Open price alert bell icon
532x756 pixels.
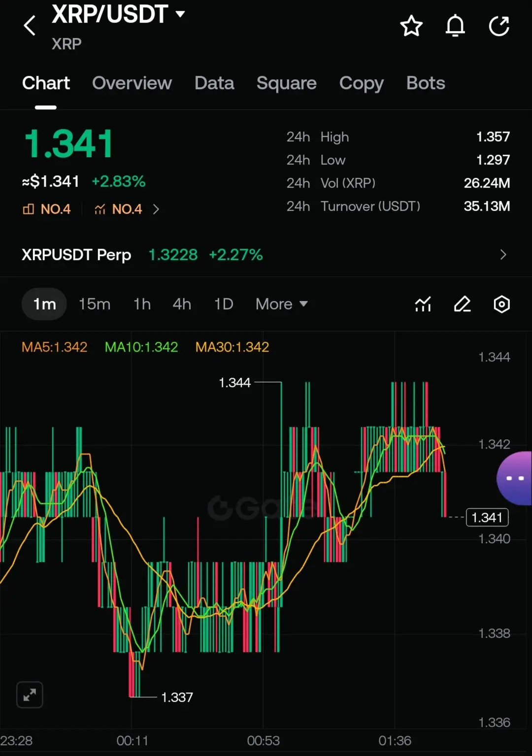click(455, 26)
